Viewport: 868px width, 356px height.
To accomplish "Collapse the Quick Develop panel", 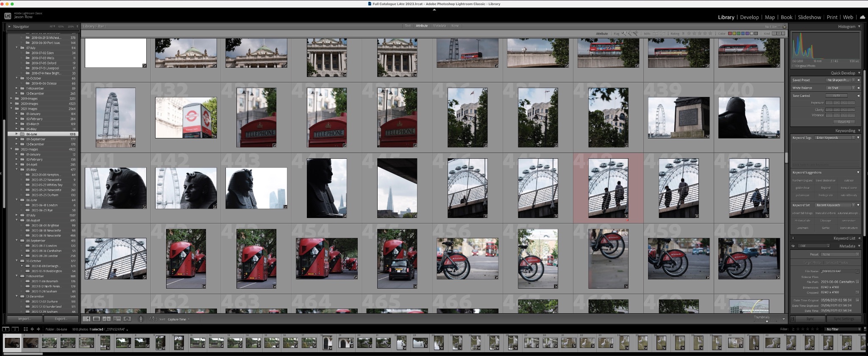I will tap(859, 73).
